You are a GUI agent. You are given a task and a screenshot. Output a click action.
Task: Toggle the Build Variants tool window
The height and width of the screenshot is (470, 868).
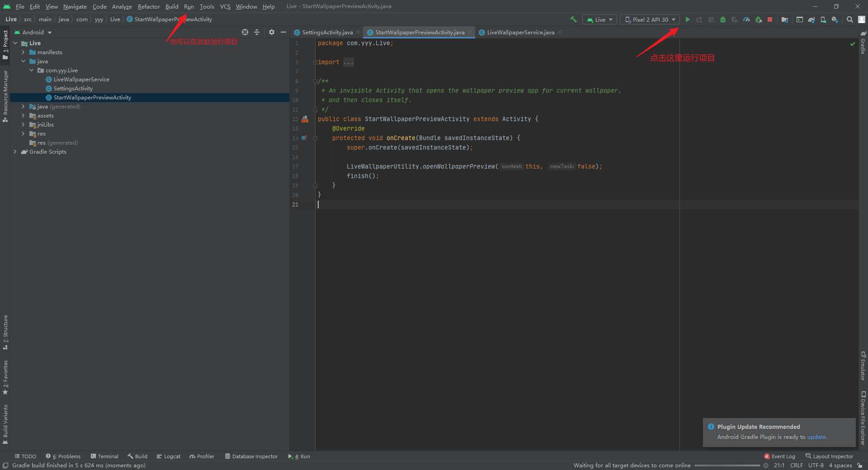[x=5, y=424]
